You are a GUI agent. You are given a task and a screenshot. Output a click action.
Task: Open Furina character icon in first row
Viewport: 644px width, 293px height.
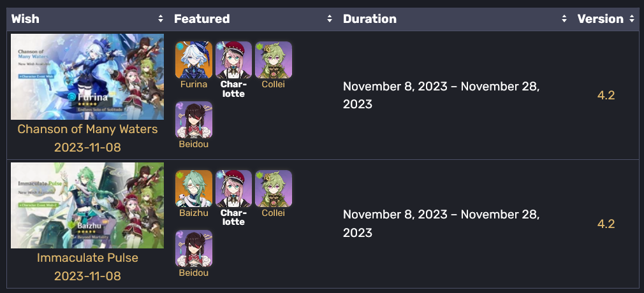coord(194,60)
